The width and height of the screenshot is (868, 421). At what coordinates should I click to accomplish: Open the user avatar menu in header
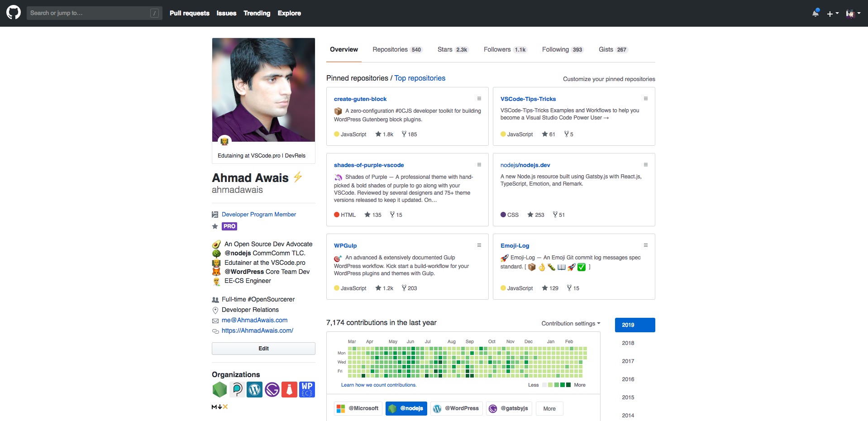tap(853, 14)
